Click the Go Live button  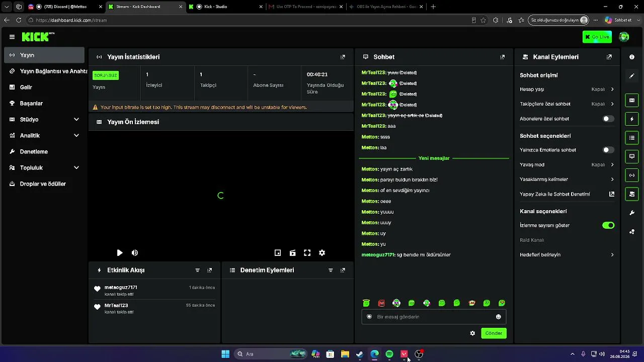point(597,37)
